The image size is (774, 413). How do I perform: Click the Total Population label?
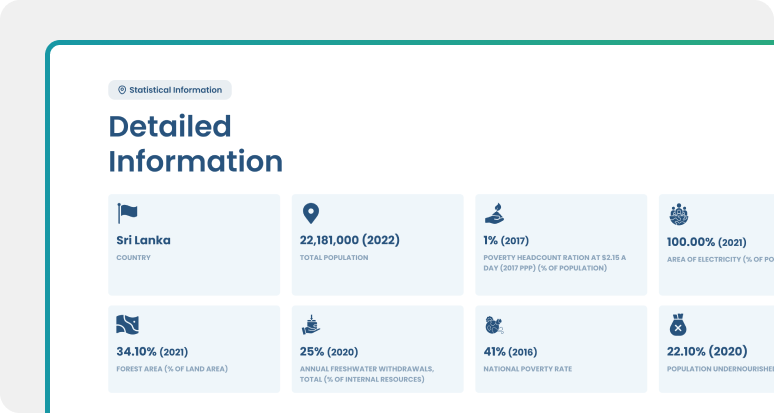pyautogui.click(x=334, y=258)
